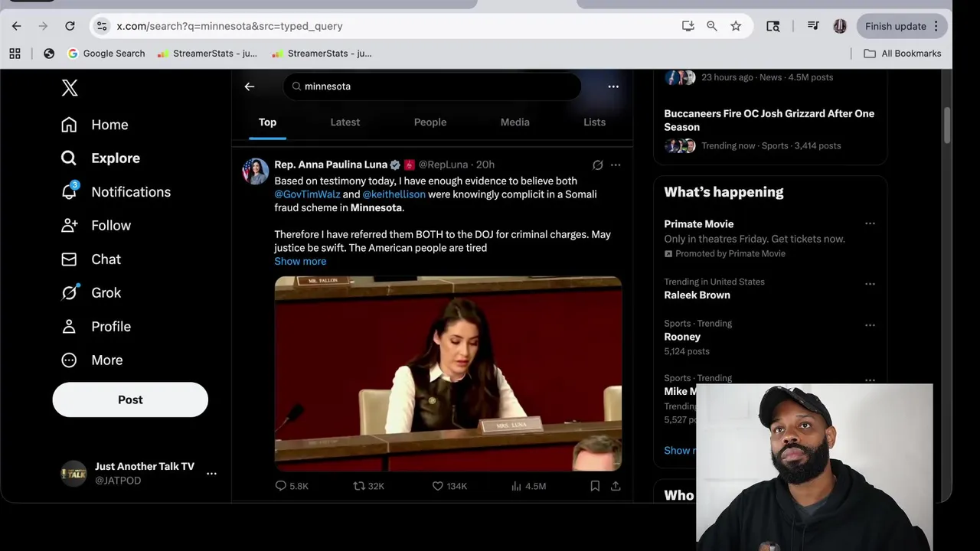Viewport: 980px width, 551px height.
Task: View site information icon in address bar
Action: (102, 26)
